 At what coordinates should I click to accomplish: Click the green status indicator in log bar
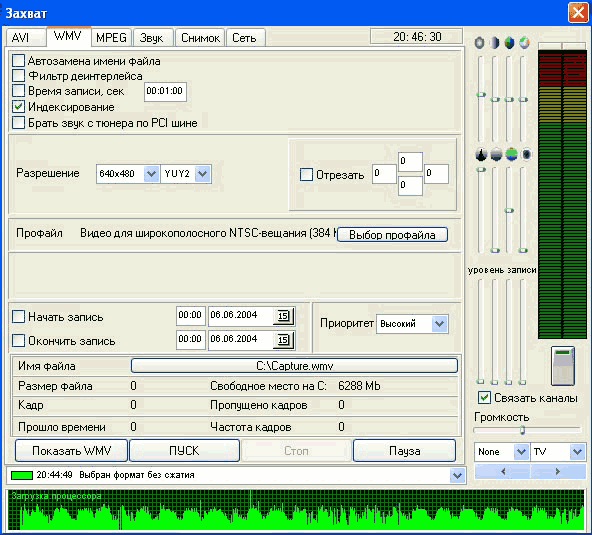pyautogui.click(x=22, y=475)
